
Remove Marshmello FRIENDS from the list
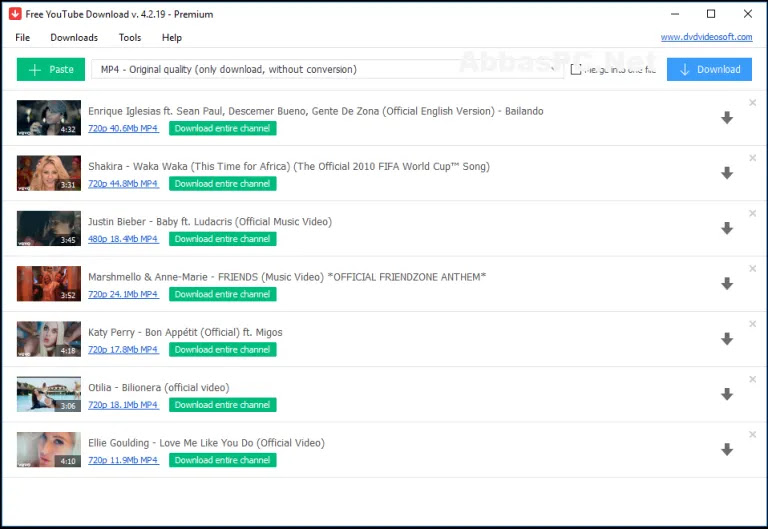coord(752,269)
